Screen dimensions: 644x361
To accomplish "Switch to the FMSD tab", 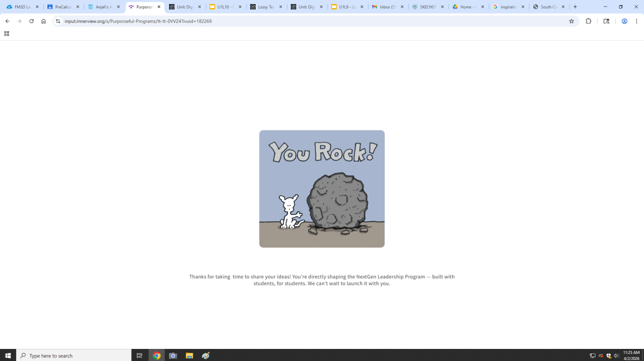I will tap(20, 7).
